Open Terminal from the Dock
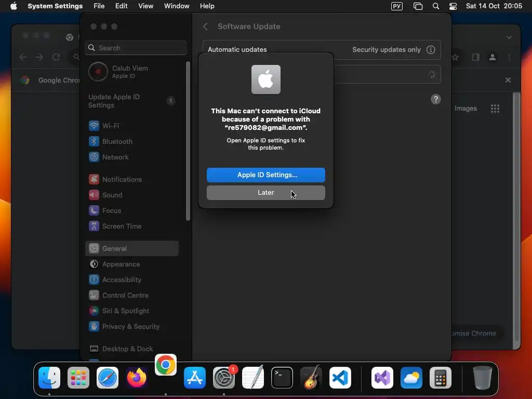This screenshot has height=399, width=532. [282, 378]
